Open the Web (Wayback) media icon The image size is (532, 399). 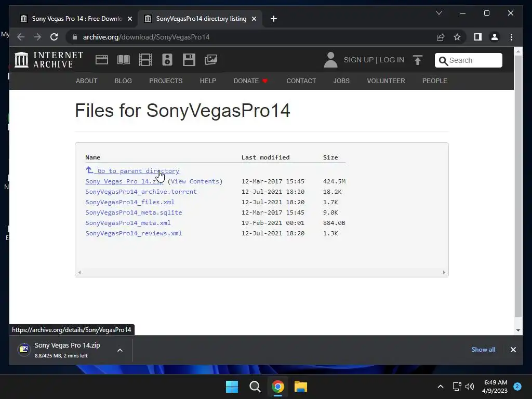(101, 60)
